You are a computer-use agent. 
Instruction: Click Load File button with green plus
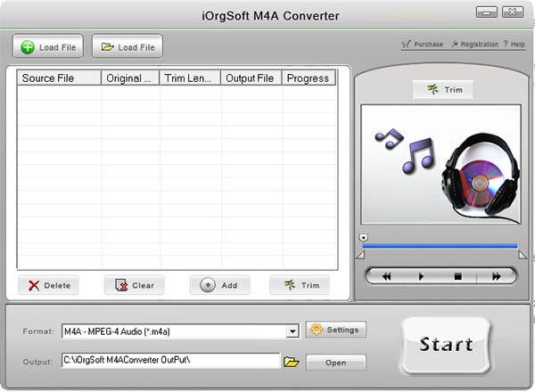pyautogui.click(x=47, y=47)
